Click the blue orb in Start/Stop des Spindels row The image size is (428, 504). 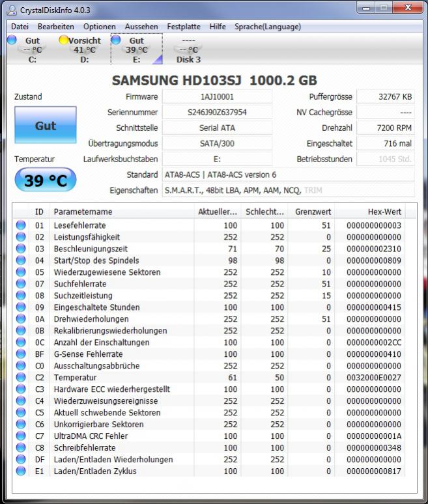coord(21,260)
